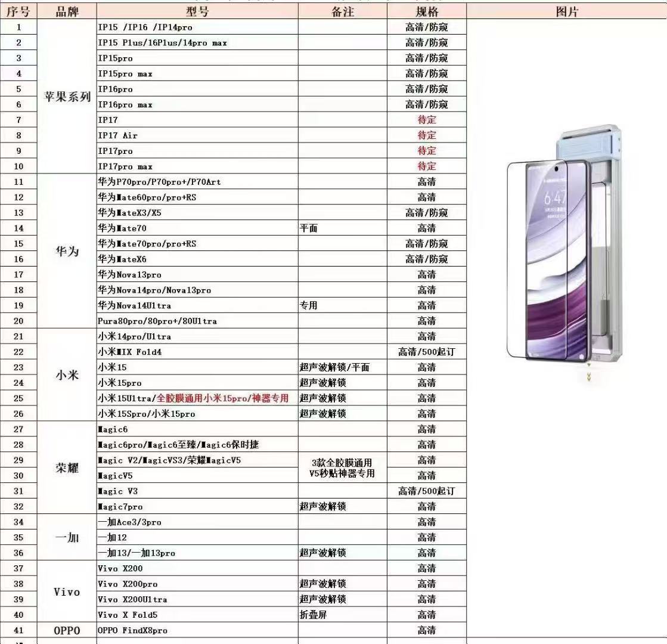The width and height of the screenshot is (667, 644).
Task: Select the IP17pro max model cell
Action: 197,166
